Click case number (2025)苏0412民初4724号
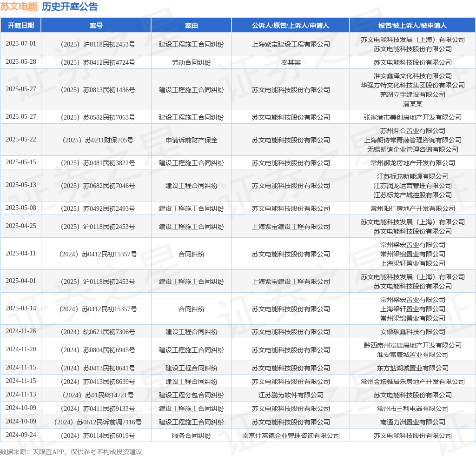 click(98, 62)
